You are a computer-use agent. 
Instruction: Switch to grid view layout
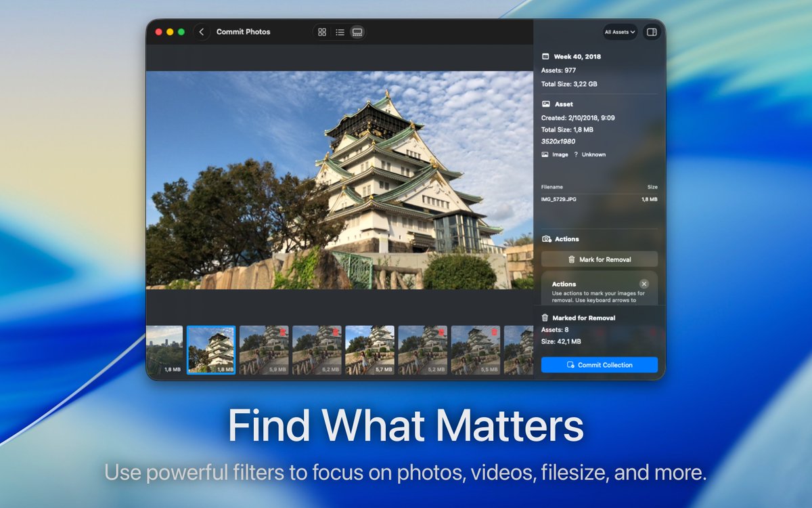[x=322, y=32]
